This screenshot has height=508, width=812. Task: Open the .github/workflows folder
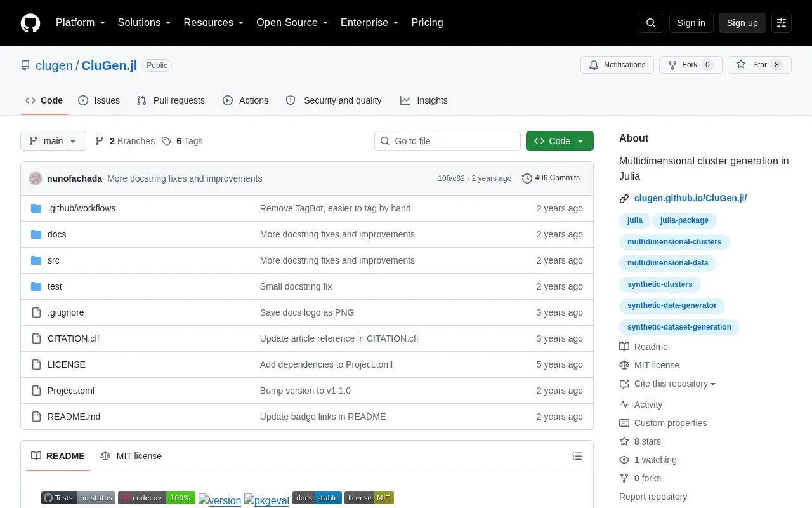[81, 208]
